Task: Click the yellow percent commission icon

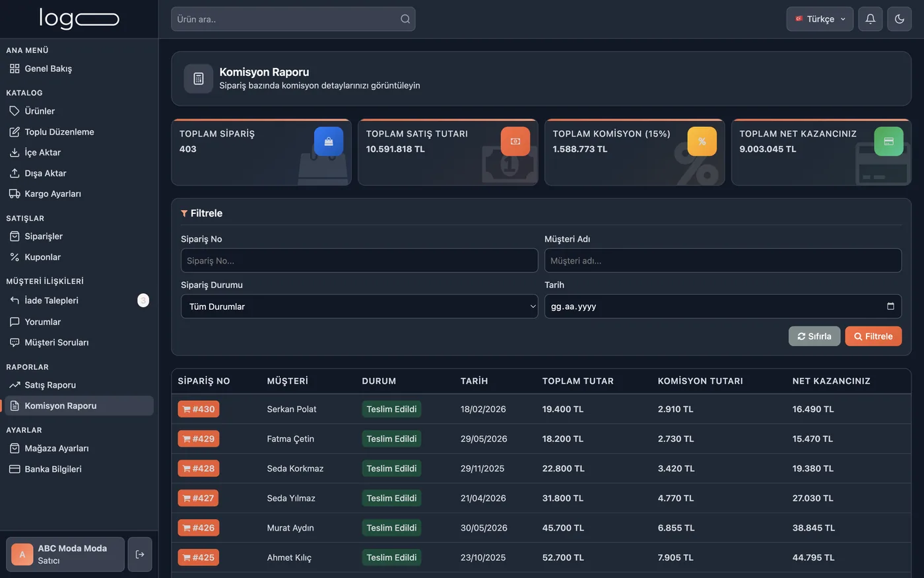Action: 702,141
